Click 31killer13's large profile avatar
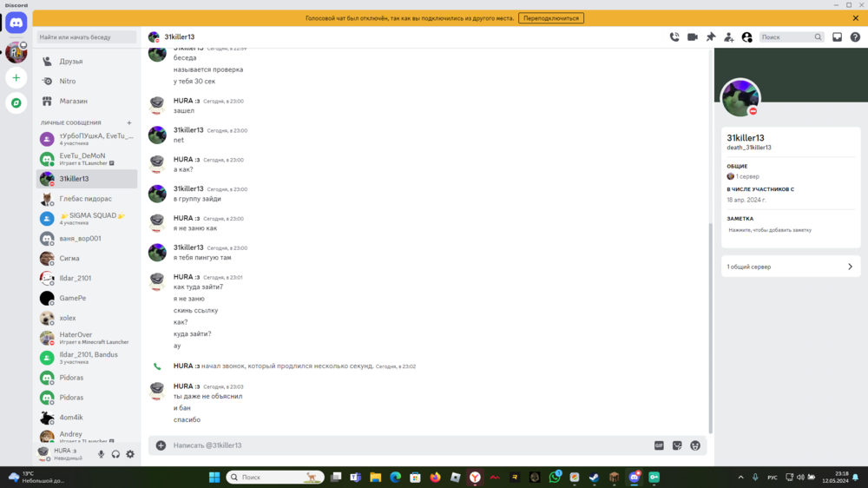Viewport: 868px width, 488px height. pyautogui.click(x=740, y=99)
